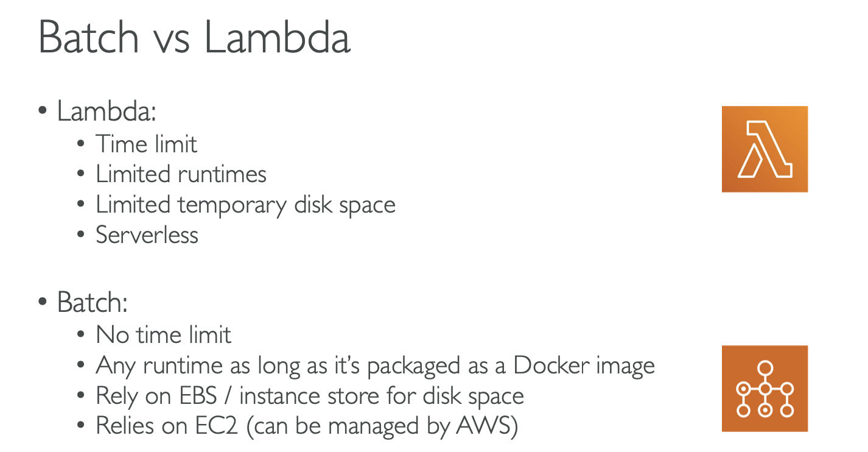Image resolution: width=868 pixels, height=452 pixels.
Task: Click the 'Time limit' bullet text
Action: (x=147, y=144)
